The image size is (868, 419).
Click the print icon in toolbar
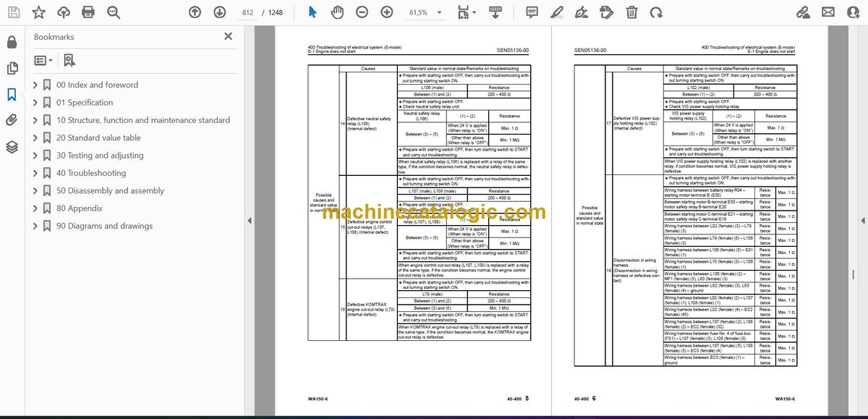(x=88, y=12)
